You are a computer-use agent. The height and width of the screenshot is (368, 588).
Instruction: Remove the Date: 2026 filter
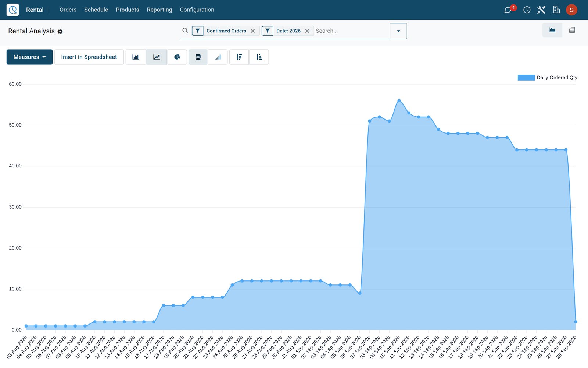pyautogui.click(x=307, y=31)
